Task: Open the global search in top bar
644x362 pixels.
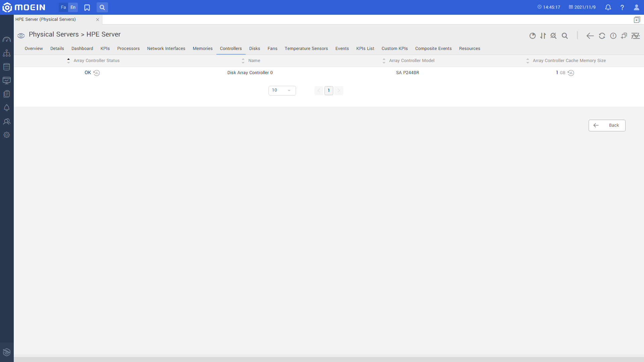Action: tap(102, 7)
